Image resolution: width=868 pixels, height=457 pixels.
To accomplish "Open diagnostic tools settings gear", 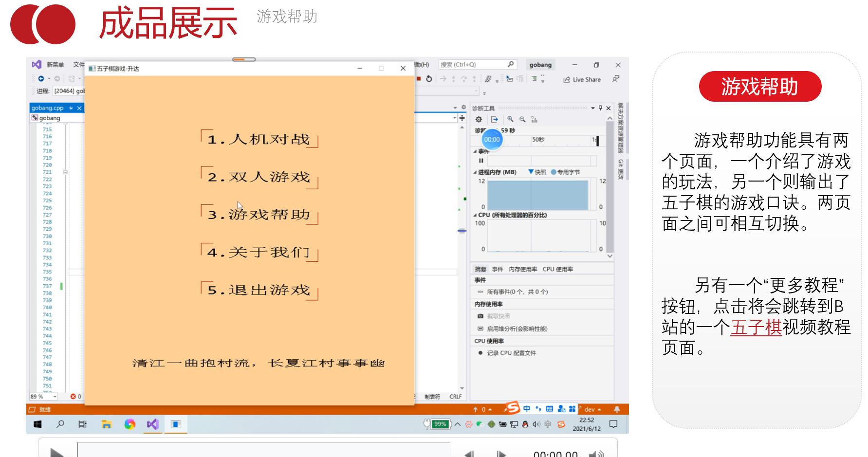I will pyautogui.click(x=479, y=119).
